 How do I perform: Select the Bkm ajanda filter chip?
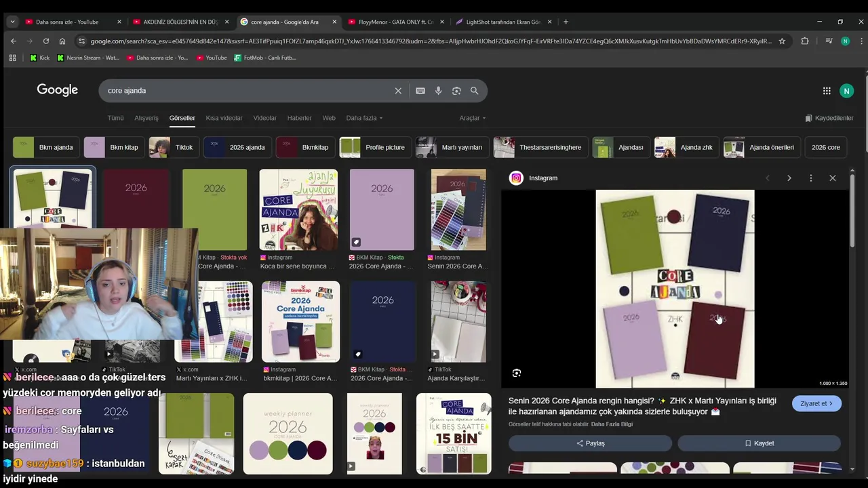(x=46, y=147)
